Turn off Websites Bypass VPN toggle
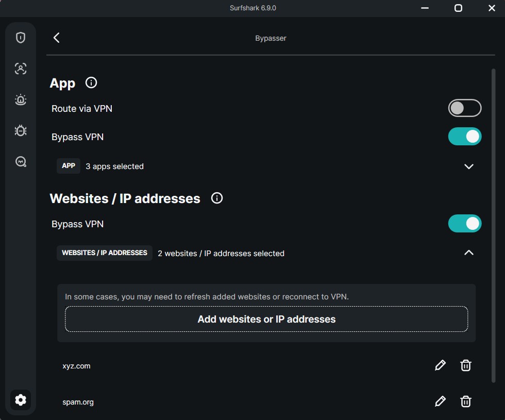 point(465,224)
